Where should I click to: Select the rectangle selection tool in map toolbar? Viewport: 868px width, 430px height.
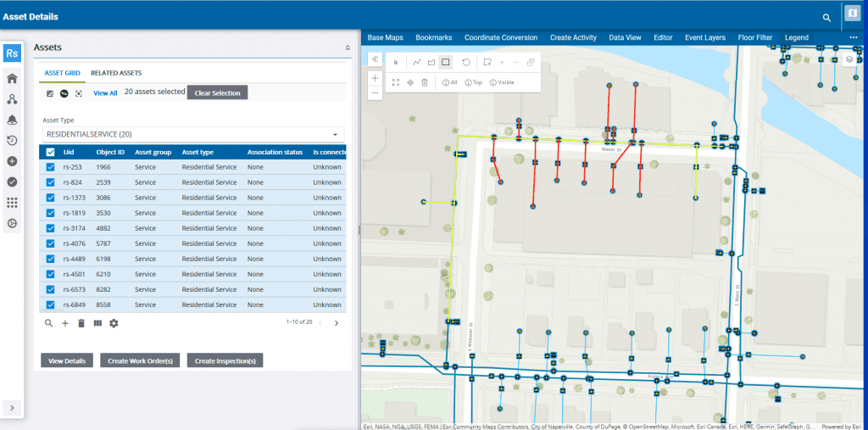pyautogui.click(x=446, y=62)
